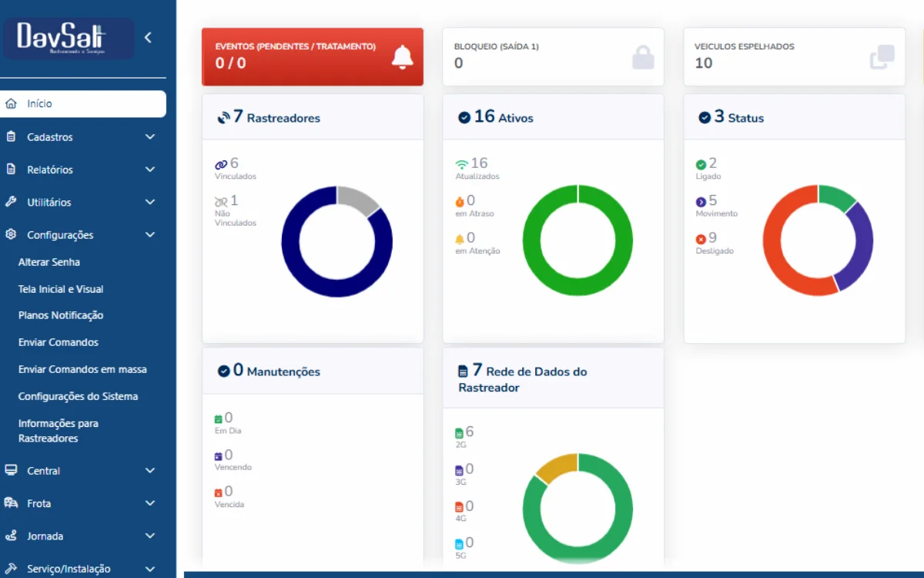This screenshot has height=578, width=924.
Task: Click the SIM card icon above 3G
Action: point(460,470)
